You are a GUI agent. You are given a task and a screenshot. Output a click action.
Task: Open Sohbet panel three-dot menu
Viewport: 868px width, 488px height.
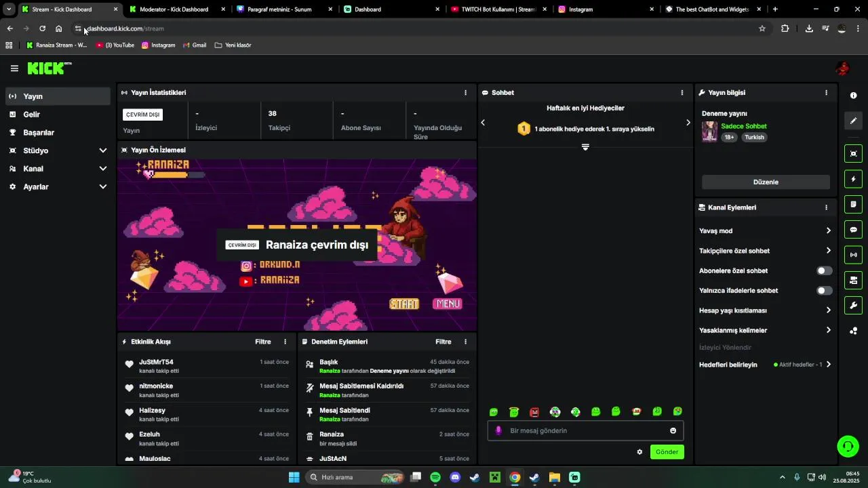682,93
